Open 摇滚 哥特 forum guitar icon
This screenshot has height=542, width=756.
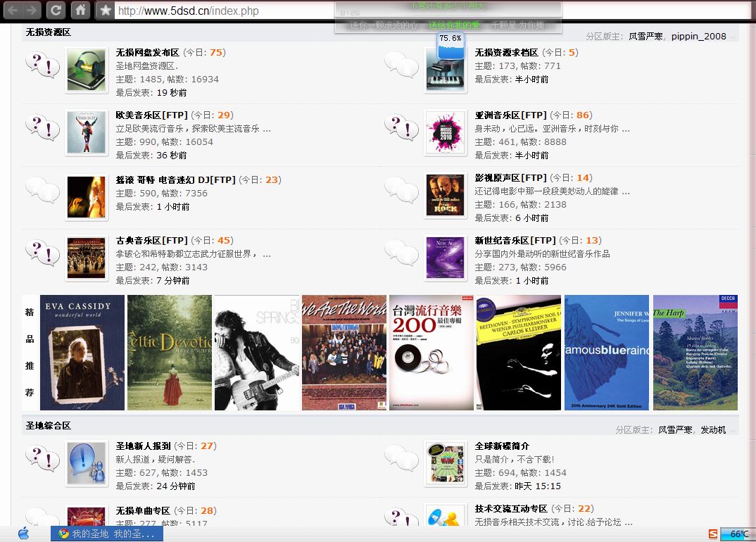(87, 197)
